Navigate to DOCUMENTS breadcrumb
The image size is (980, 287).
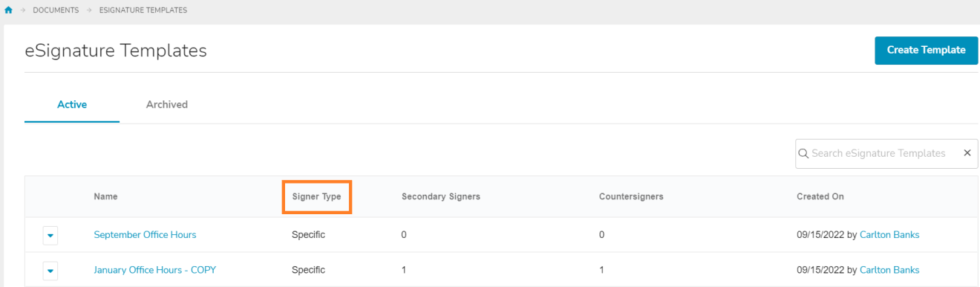[54, 10]
